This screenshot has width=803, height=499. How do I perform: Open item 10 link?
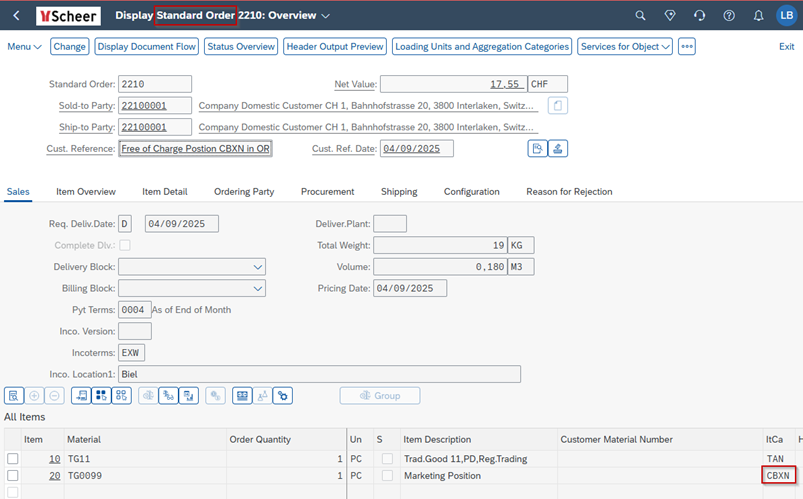click(55, 459)
